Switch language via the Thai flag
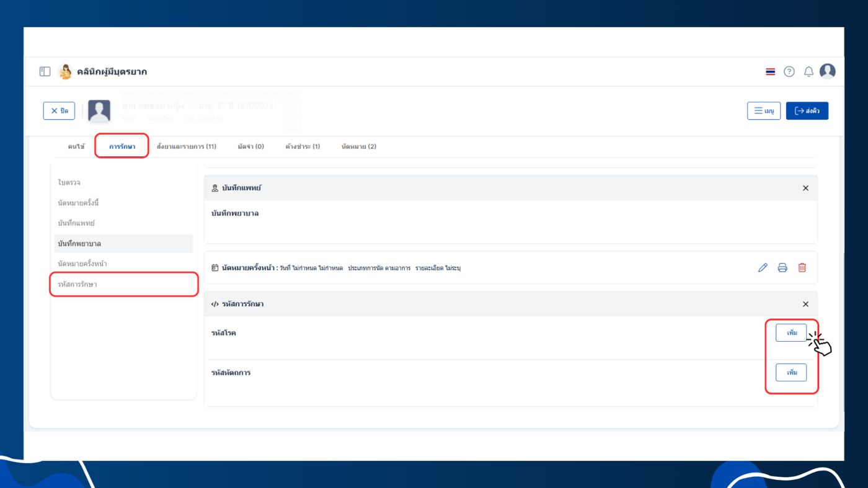The width and height of the screenshot is (868, 488). (x=770, y=72)
